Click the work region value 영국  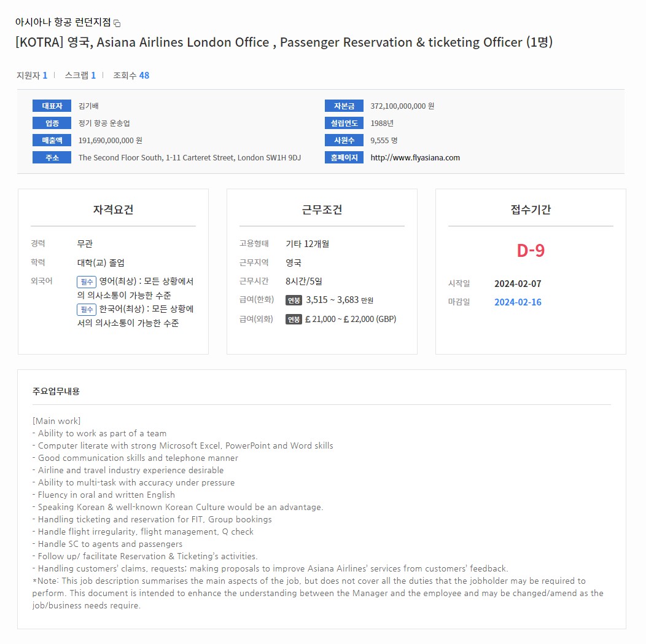point(294,262)
